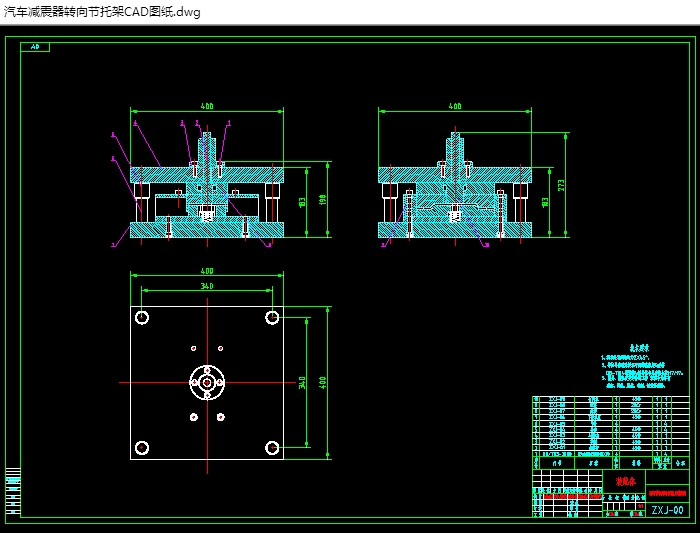Click the 400 dimension above the front view
This screenshot has width=700, height=533.
click(x=207, y=106)
